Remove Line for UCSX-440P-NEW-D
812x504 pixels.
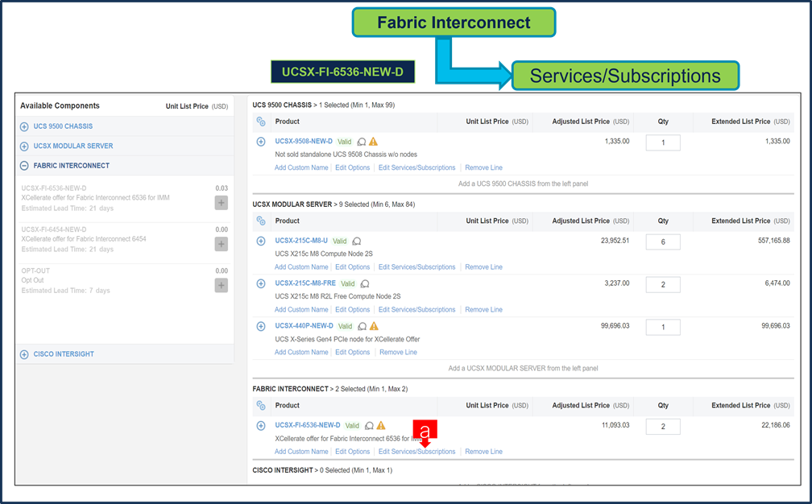click(398, 352)
